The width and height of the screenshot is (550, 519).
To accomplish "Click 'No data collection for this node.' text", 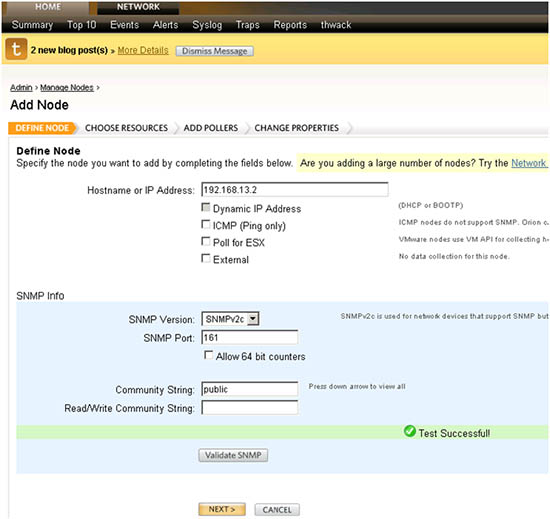I will point(454,256).
